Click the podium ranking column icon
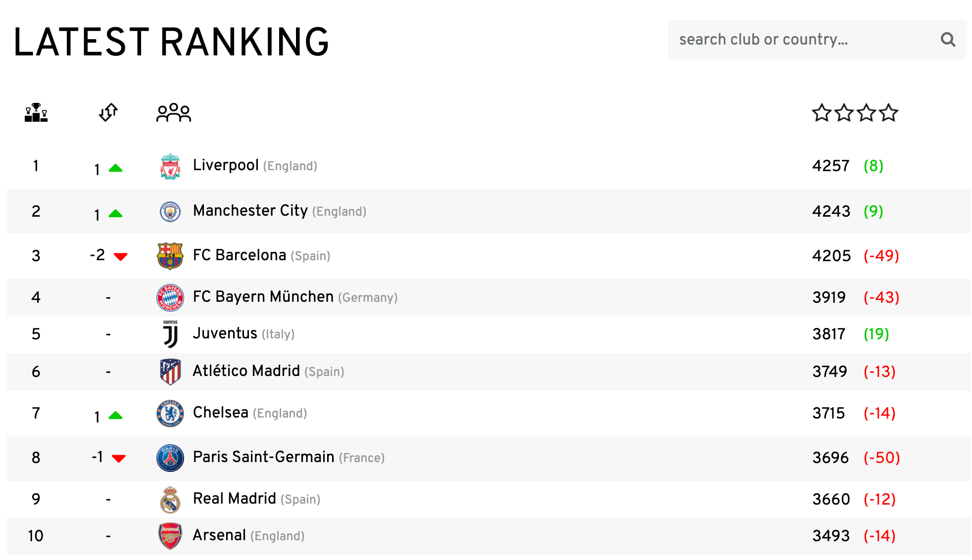The width and height of the screenshot is (972, 560). 36,113
